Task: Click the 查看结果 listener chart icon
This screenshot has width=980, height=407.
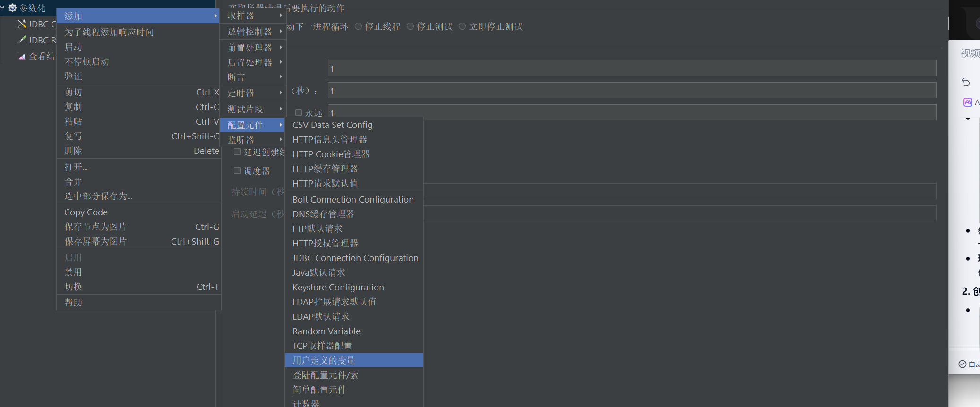Action: [22, 56]
